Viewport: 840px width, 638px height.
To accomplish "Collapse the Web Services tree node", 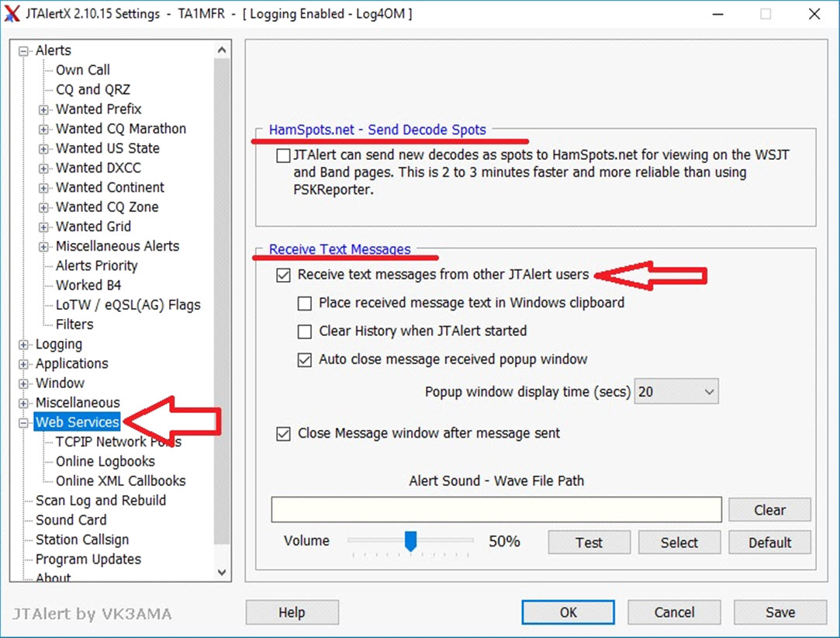I will tap(23, 423).
